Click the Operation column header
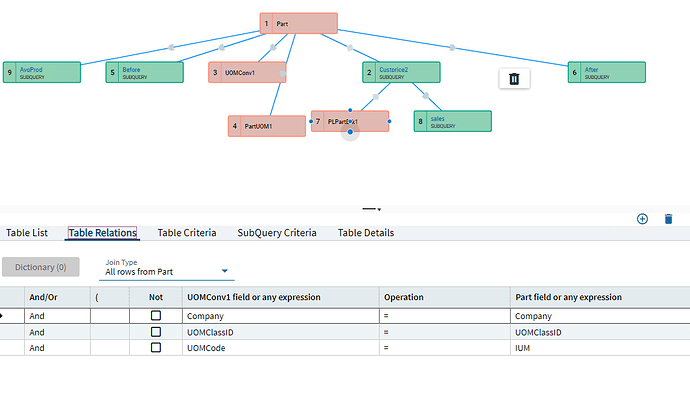This screenshot has width=690, height=397. [x=445, y=297]
